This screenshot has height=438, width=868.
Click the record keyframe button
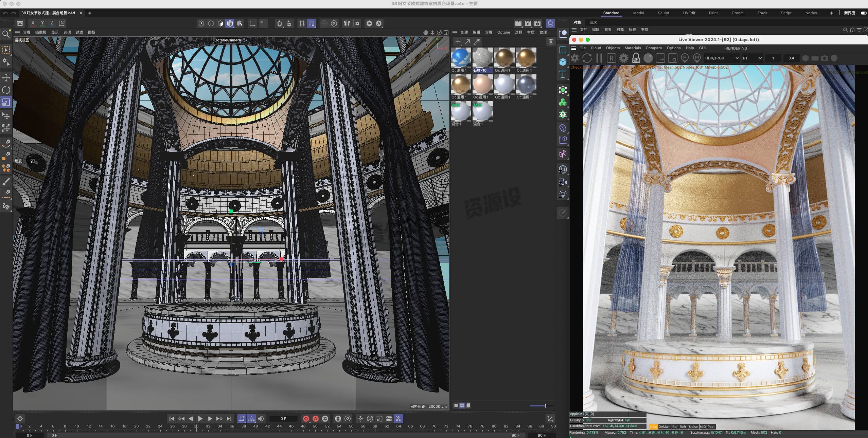pyautogui.click(x=306, y=419)
